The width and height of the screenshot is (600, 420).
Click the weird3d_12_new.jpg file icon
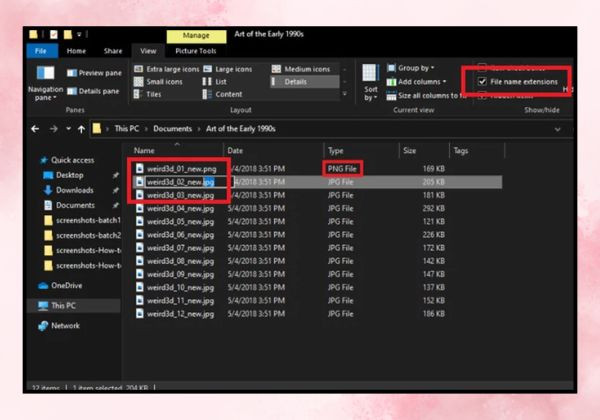click(x=140, y=314)
